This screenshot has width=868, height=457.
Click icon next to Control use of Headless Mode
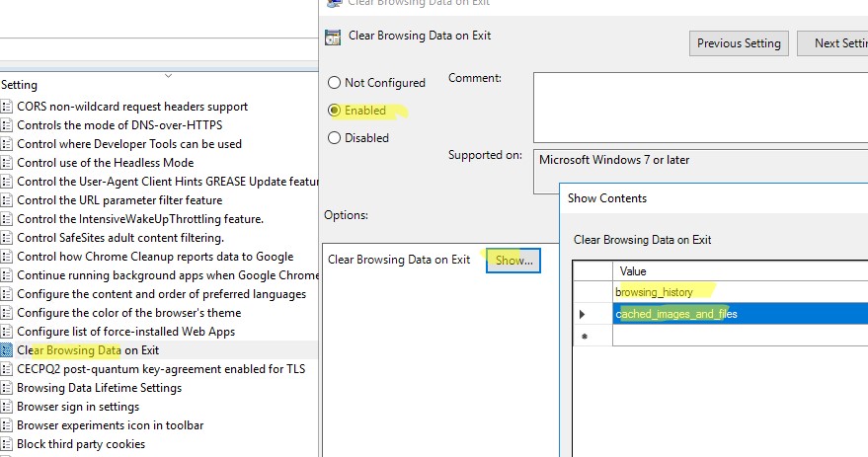pos(6,163)
